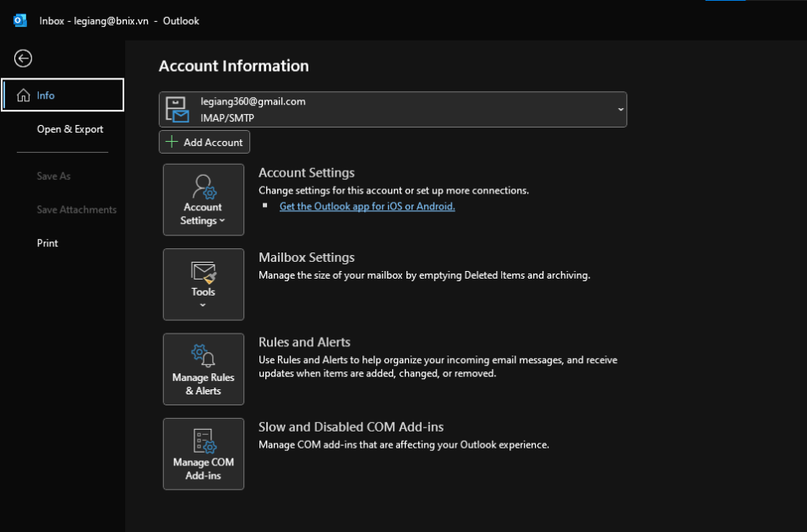This screenshot has width=807, height=532.
Task: Click the Add Account button
Action: click(204, 142)
